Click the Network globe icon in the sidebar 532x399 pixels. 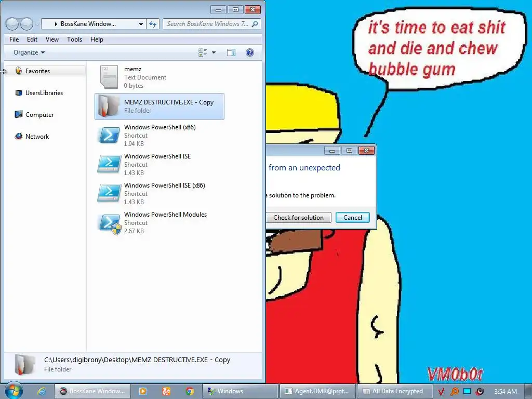click(18, 137)
